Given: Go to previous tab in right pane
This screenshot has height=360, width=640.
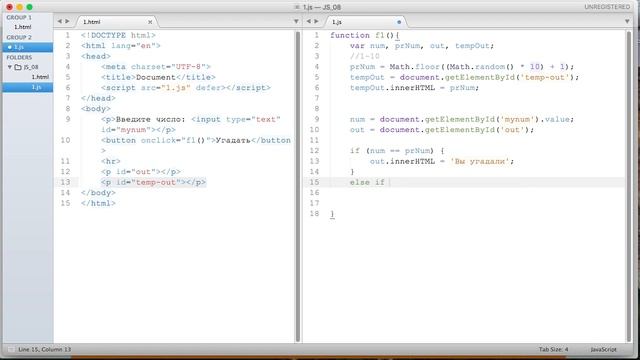Looking at the screenshot, I should pos(309,21).
